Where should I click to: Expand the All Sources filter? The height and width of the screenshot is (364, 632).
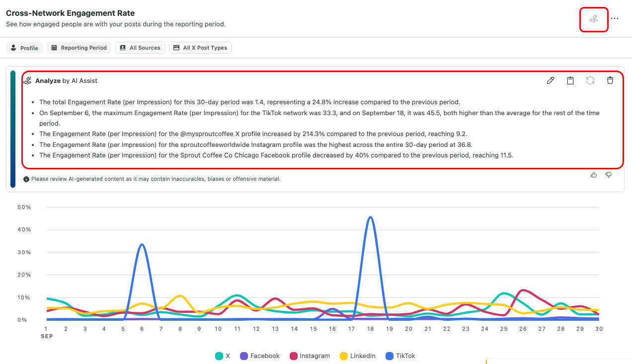[140, 48]
